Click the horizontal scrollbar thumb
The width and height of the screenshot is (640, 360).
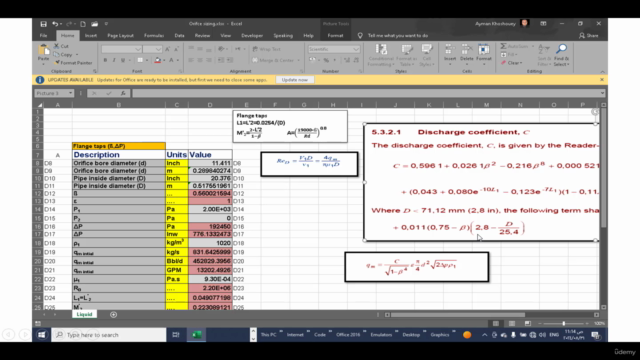pos(458,315)
